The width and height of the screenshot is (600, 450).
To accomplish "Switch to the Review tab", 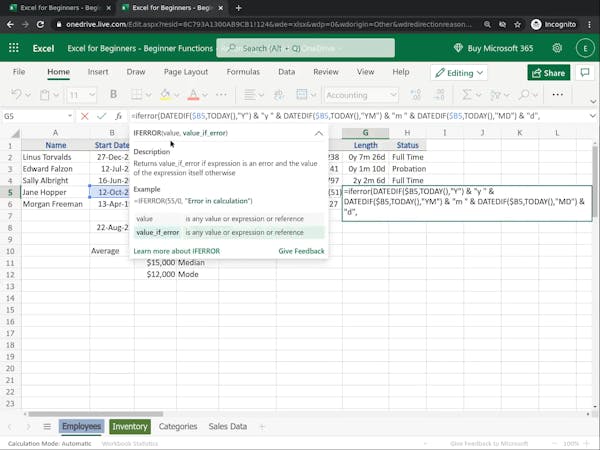I will tap(326, 72).
